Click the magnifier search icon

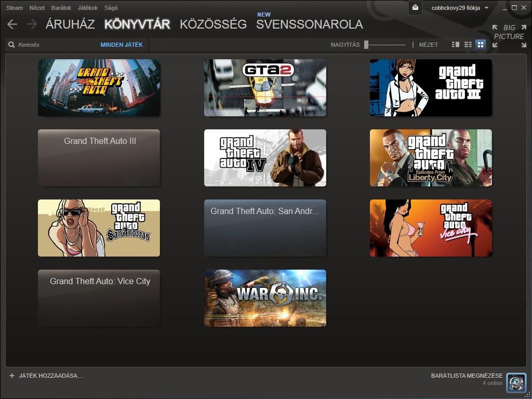[x=11, y=45]
